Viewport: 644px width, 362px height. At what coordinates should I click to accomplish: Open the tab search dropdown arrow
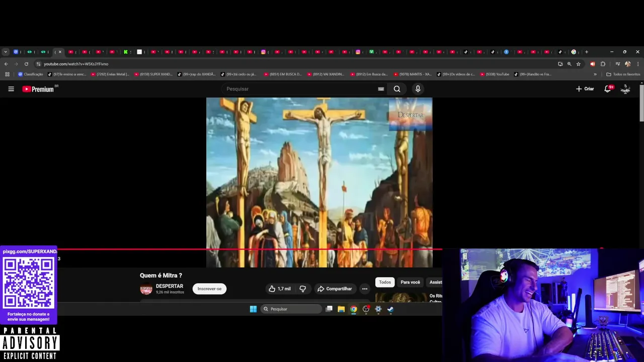6,52
